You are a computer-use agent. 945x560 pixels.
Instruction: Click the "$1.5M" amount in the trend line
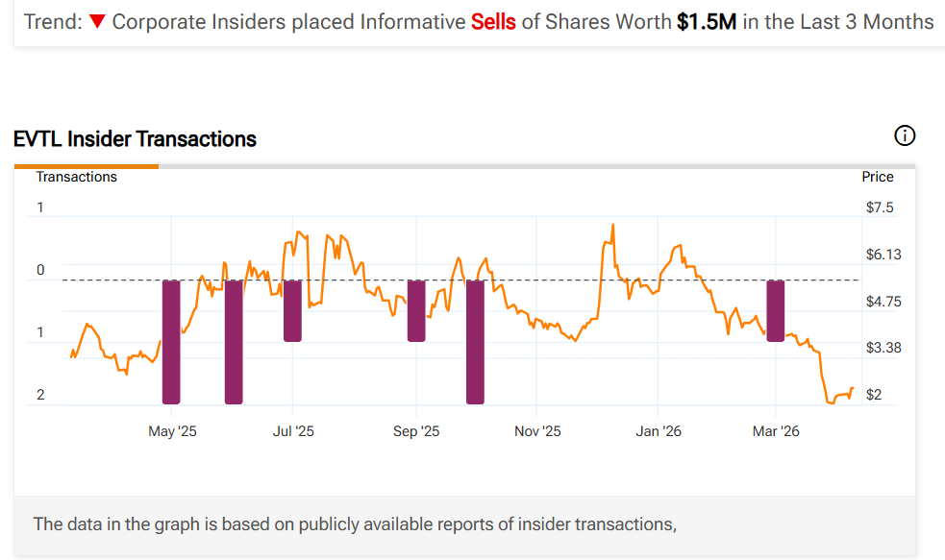click(707, 21)
